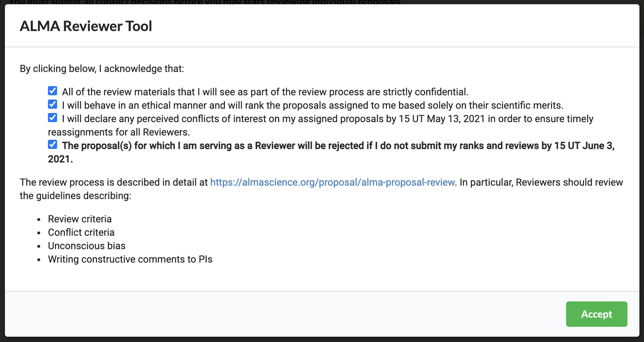644x342 pixels.
Task: Click the 'ALMA Reviewer Tool' dialog title
Action: pyautogui.click(x=86, y=26)
